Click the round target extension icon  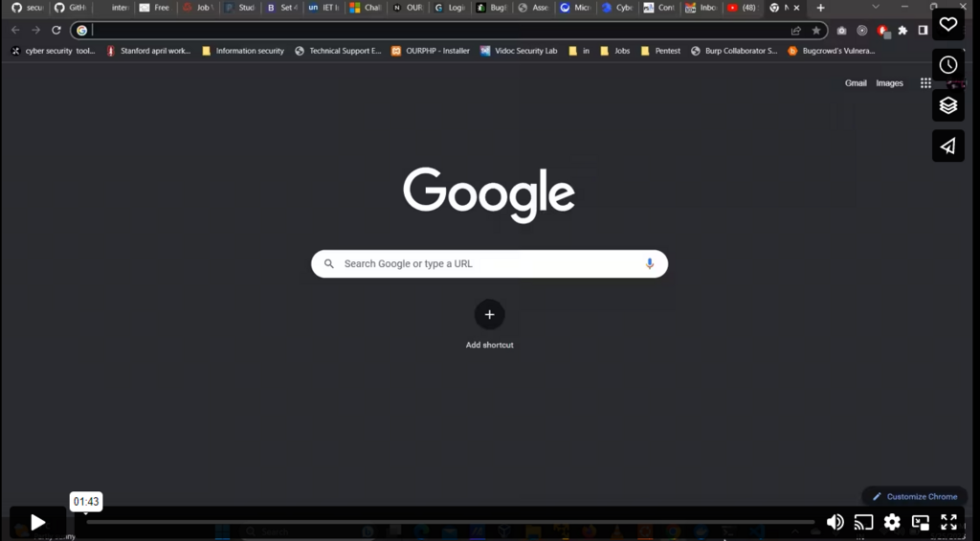coord(862,30)
